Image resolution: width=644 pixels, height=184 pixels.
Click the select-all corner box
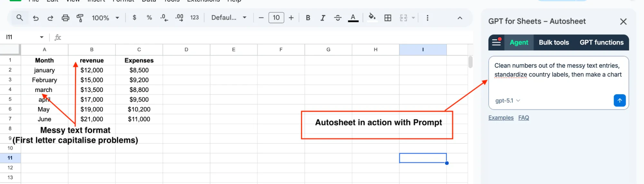(10, 50)
